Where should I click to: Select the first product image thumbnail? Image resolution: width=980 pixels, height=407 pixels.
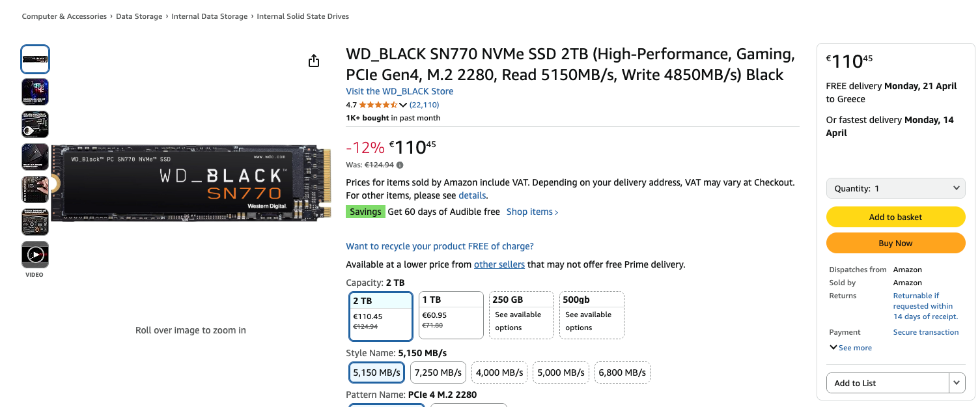click(35, 59)
